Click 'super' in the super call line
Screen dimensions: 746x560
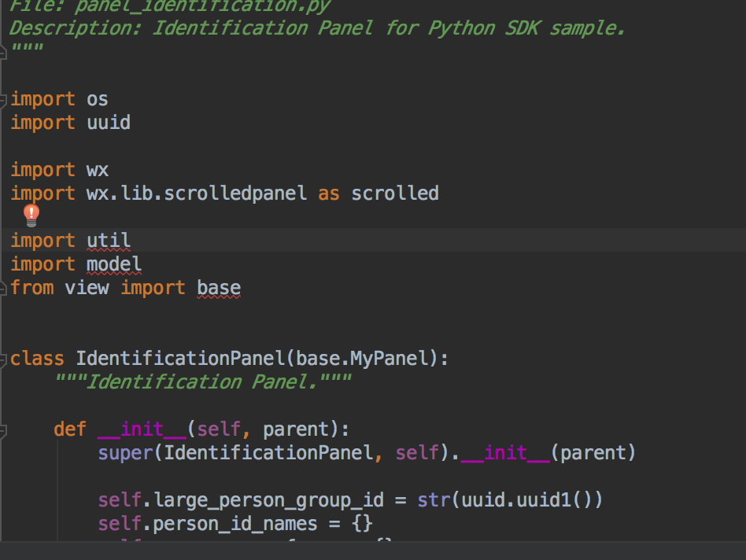click(x=126, y=452)
